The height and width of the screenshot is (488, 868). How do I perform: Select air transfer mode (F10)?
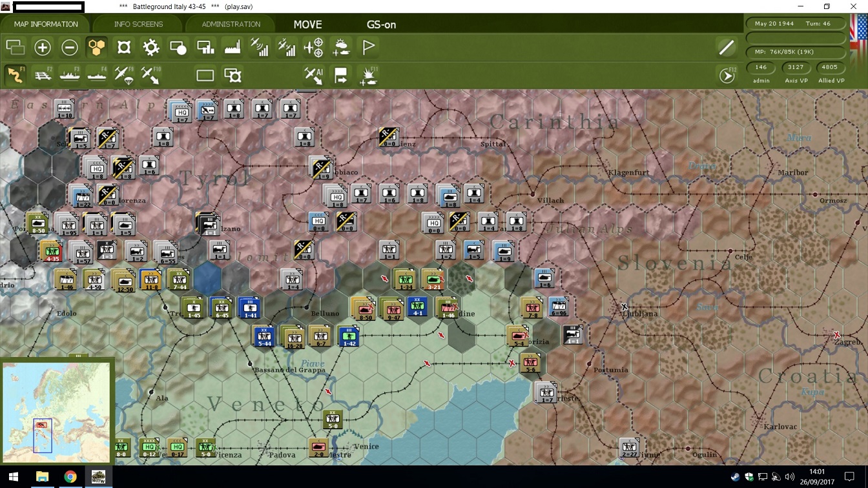click(150, 75)
